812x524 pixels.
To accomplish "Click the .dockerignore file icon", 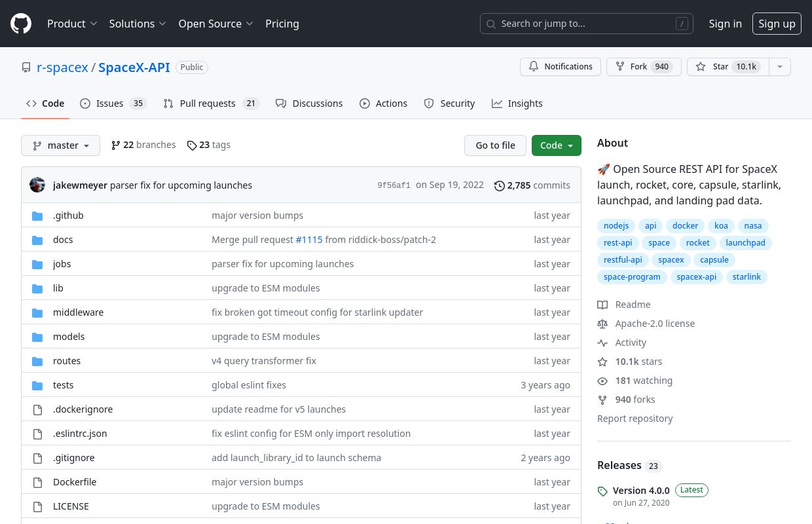I will point(38,409).
